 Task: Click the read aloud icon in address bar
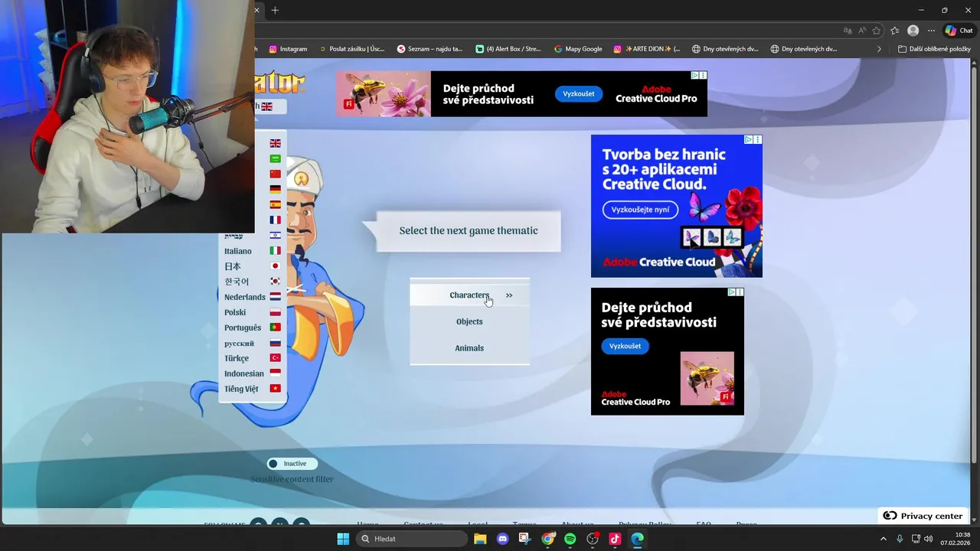pos(862,31)
